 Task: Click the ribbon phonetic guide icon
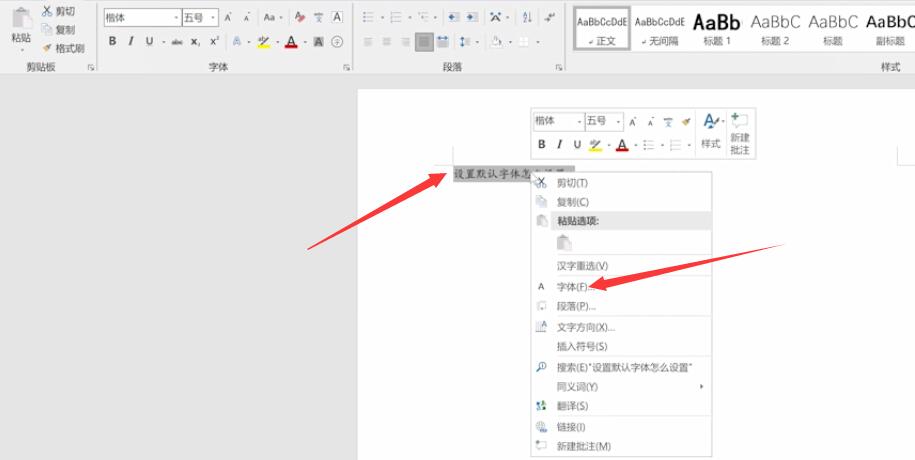(x=319, y=18)
